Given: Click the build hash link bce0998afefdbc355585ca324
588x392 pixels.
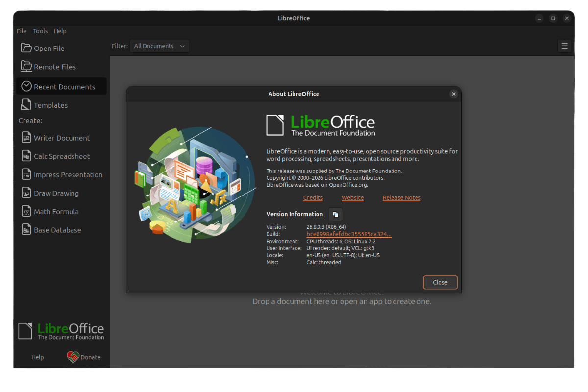Looking at the screenshot, I should (349, 234).
